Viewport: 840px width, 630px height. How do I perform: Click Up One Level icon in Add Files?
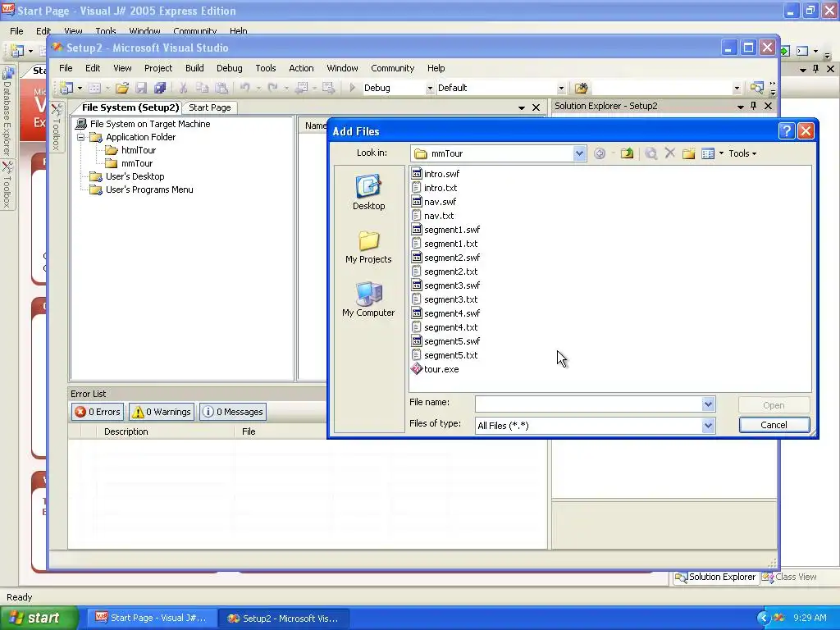click(627, 153)
